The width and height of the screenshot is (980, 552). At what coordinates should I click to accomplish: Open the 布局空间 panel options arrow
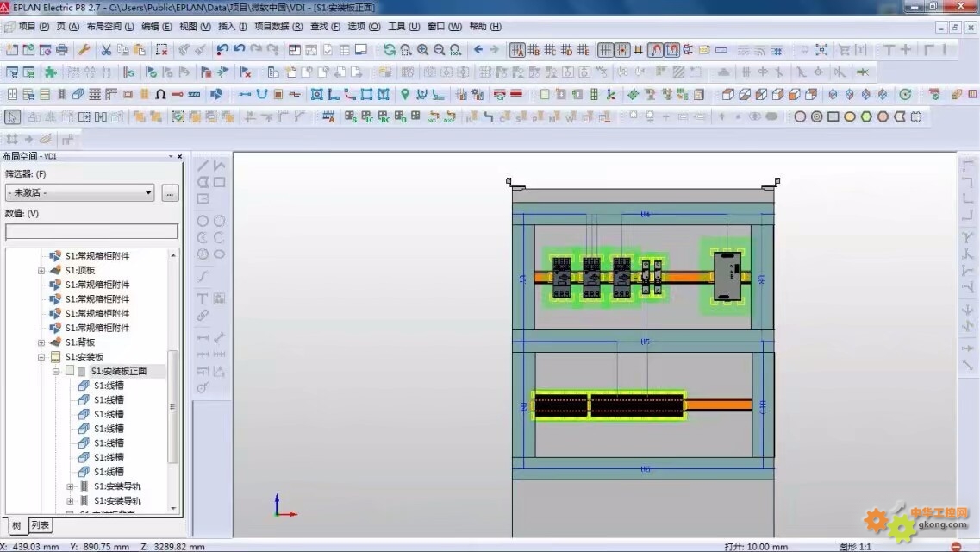171,156
